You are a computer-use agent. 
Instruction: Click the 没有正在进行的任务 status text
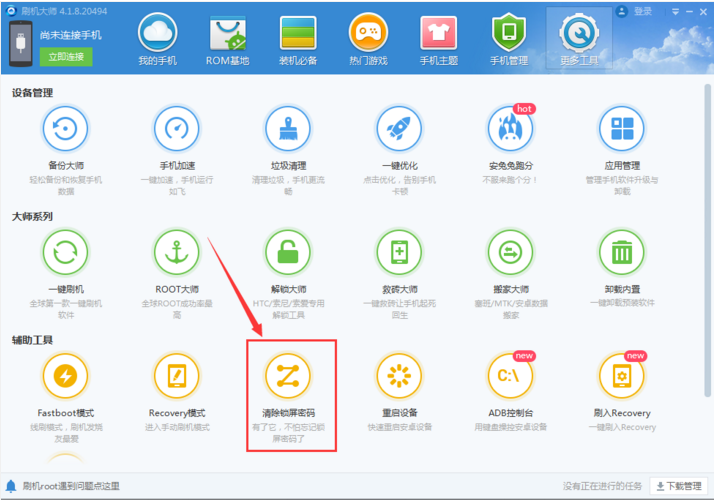point(602,486)
